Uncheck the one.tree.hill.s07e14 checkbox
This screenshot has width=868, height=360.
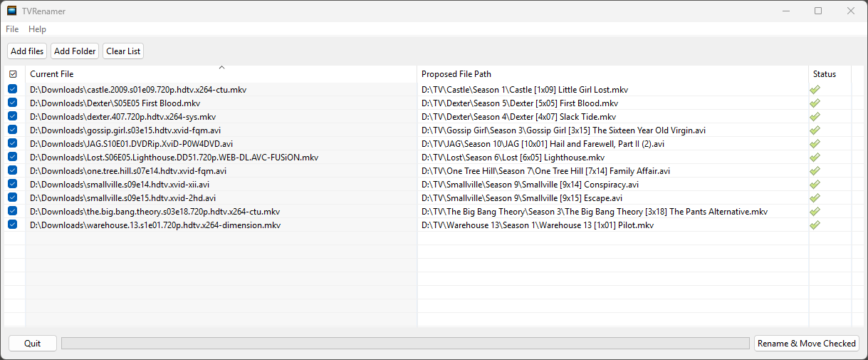coord(13,171)
